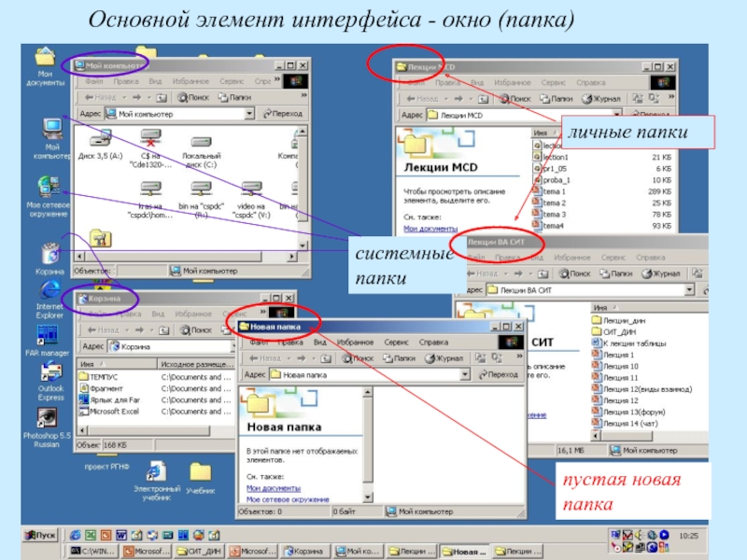Screen dimensions: 747x560
Task: Click Журнал in the Новая папка toolbar
Action: coord(444,358)
